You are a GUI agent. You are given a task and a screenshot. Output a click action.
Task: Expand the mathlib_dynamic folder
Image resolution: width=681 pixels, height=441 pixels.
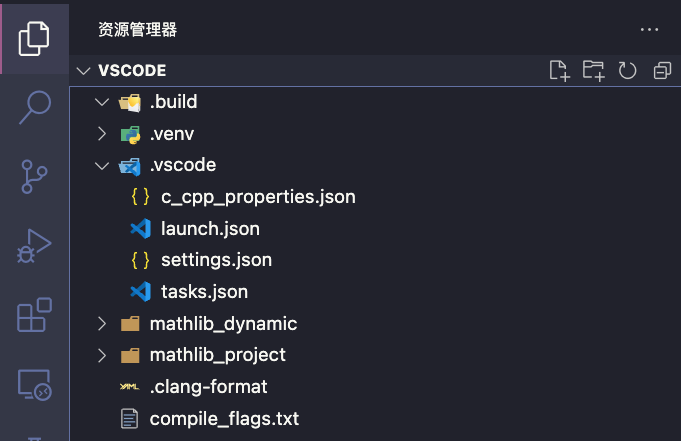tap(102, 324)
